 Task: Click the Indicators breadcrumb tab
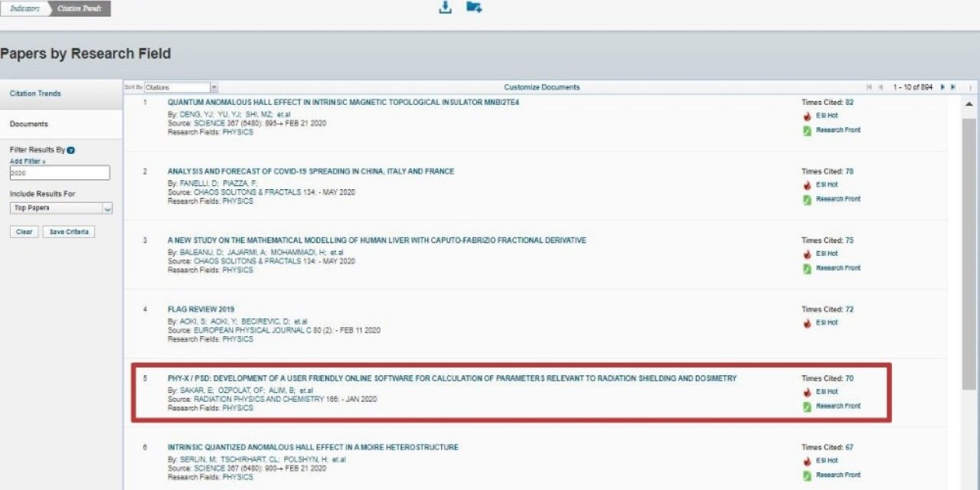click(24, 8)
